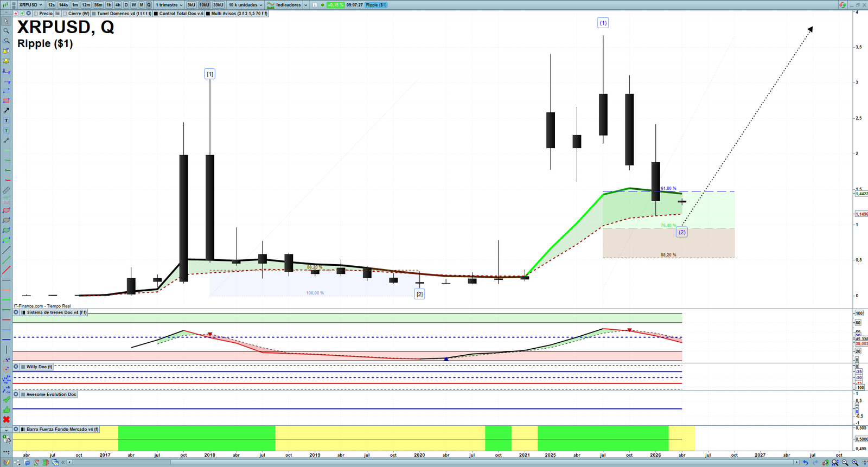This screenshot has height=467, width=868.
Task: Click the green plus add icon
Action: (22, 14)
